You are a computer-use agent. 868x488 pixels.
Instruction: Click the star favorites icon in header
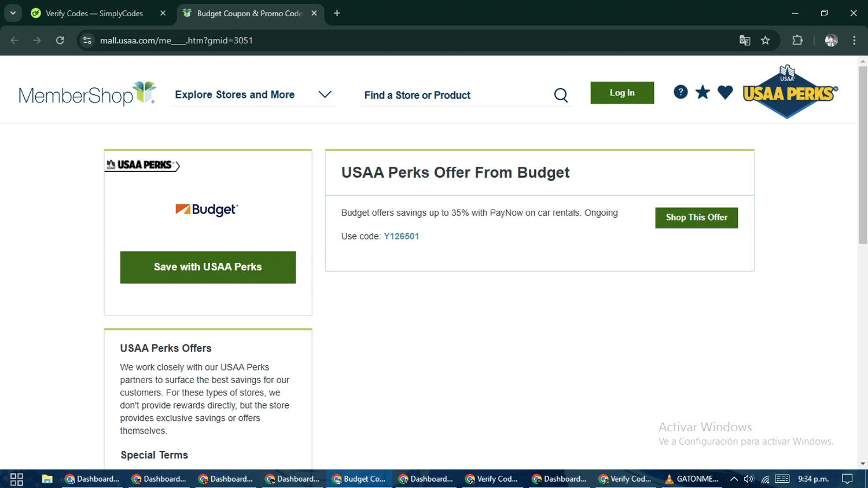tap(703, 92)
